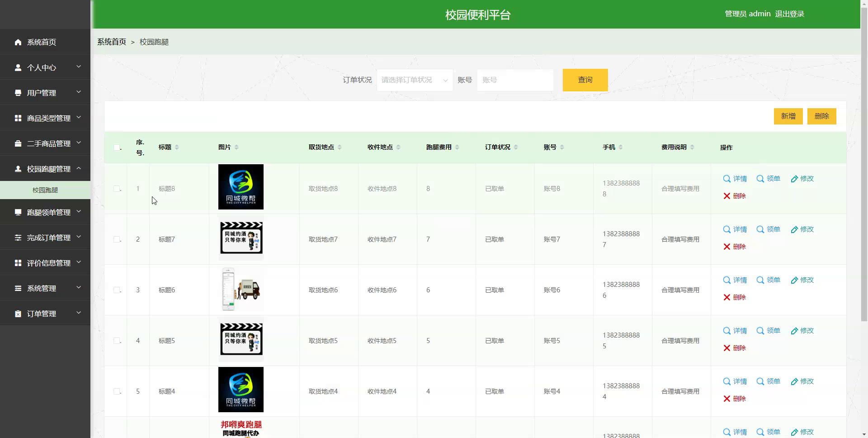Sort the table by 取货地点 column
This screenshot has height=438, width=868.
[x=340, y=147]
